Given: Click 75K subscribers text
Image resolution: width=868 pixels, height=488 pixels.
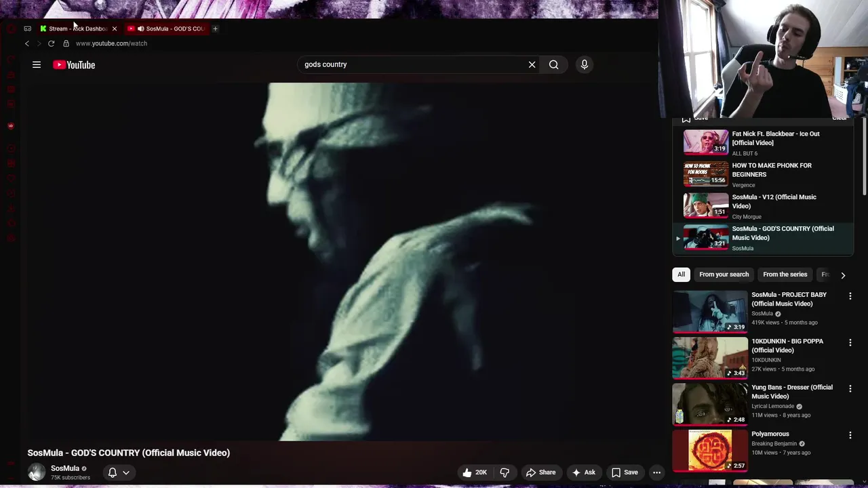Looking at the screenshot, I should [71, 478].
